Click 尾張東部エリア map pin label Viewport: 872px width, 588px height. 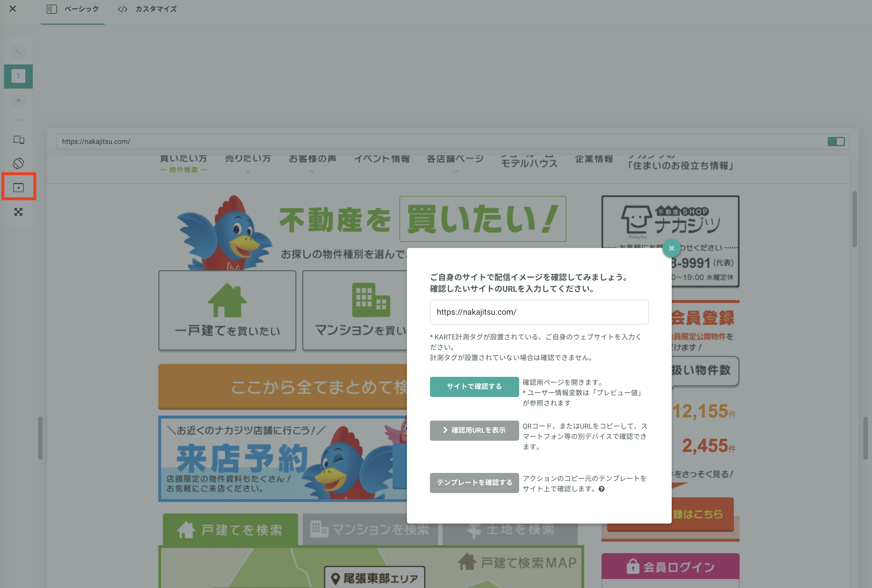[x=375, y=578]
